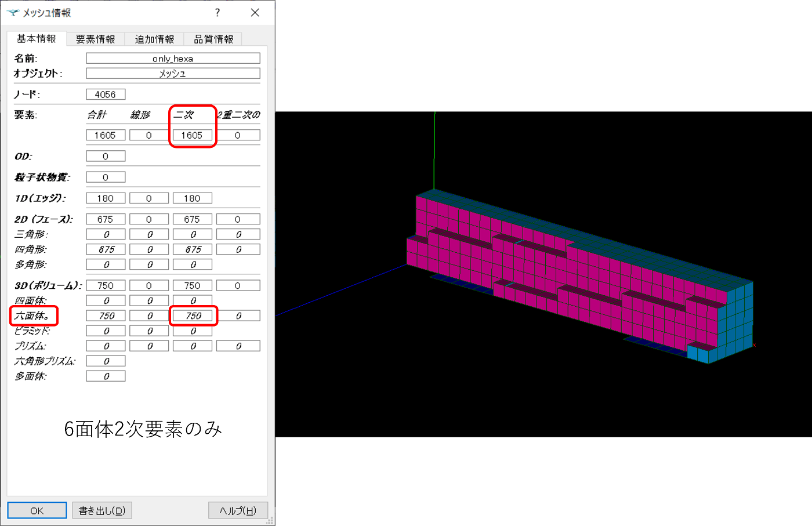This screenshot has height=526, width=812.
Task: Select the name field showing only_hexa
Action: [172, 57]
